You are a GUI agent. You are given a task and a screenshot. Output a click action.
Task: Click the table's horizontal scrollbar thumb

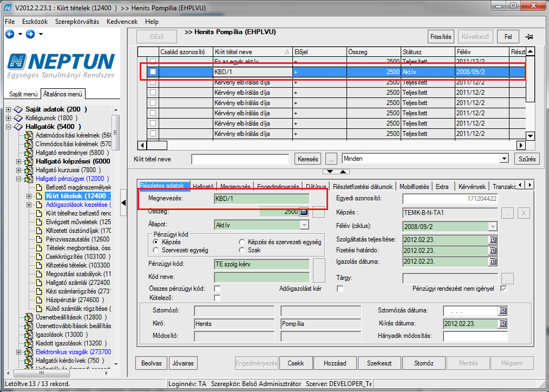point(157,145)
